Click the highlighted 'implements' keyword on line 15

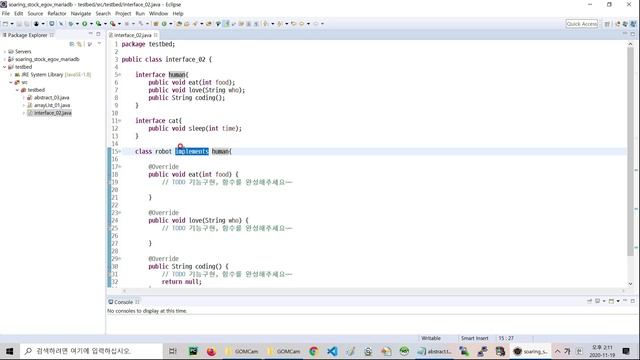point(192,151)
